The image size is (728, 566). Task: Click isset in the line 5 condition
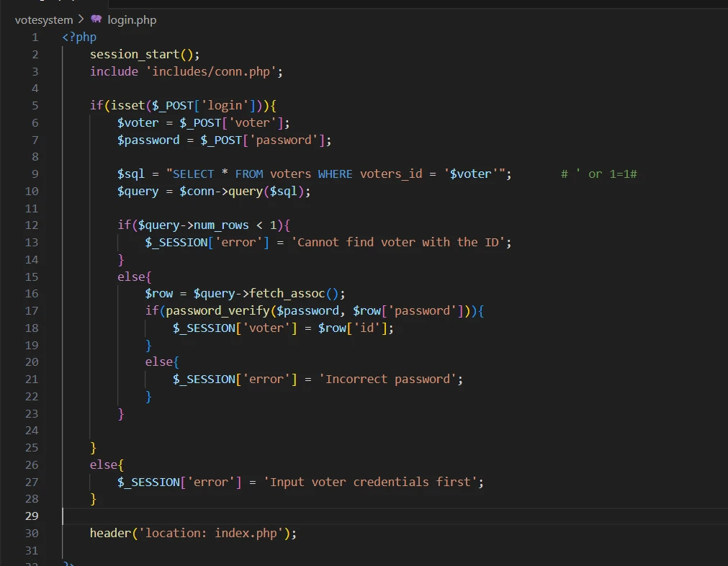point(127,106)
